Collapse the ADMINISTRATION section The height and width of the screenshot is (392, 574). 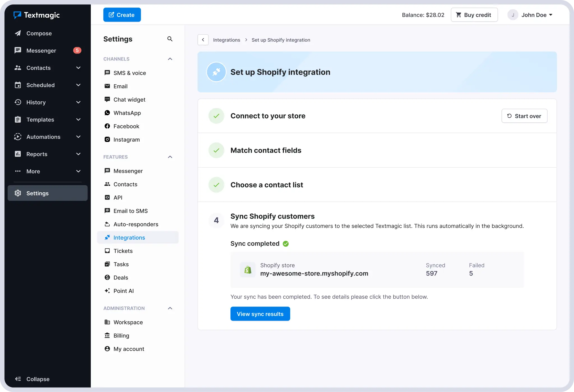pos(170,308)
